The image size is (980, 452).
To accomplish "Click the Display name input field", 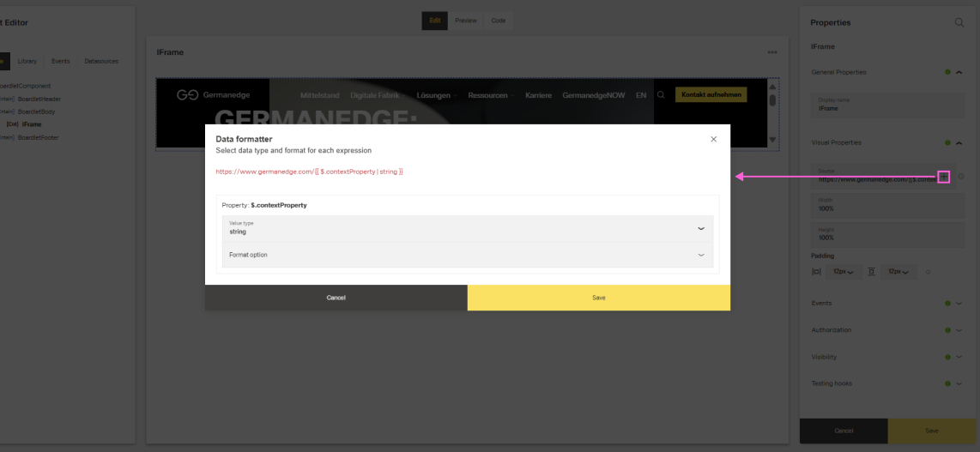I will tap(888, 105).
